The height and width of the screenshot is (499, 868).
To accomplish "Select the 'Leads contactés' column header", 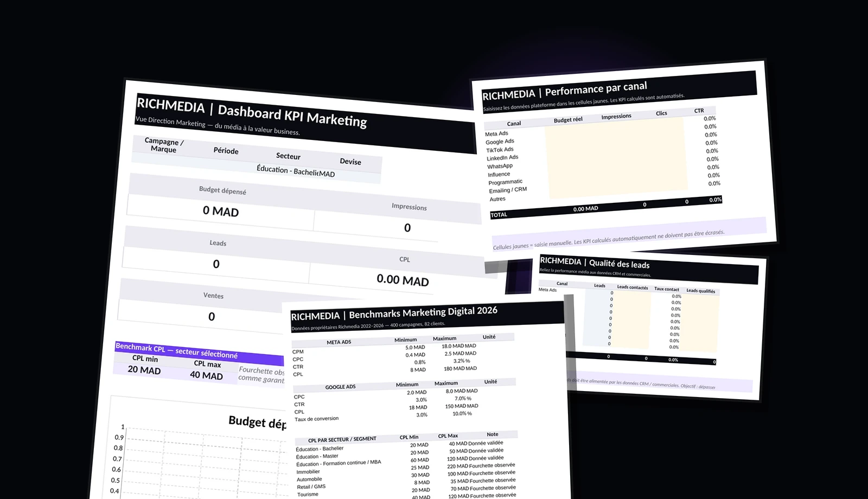I will (x=632, y=287).
